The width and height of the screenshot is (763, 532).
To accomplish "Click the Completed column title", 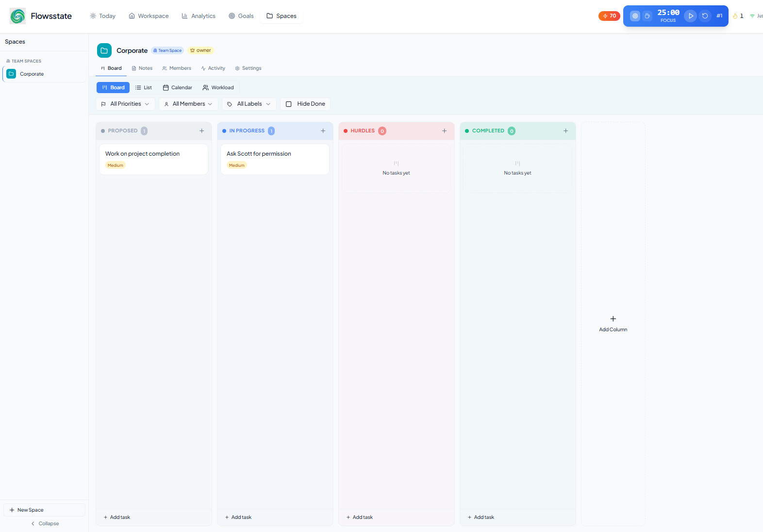I will coord(488,131).
